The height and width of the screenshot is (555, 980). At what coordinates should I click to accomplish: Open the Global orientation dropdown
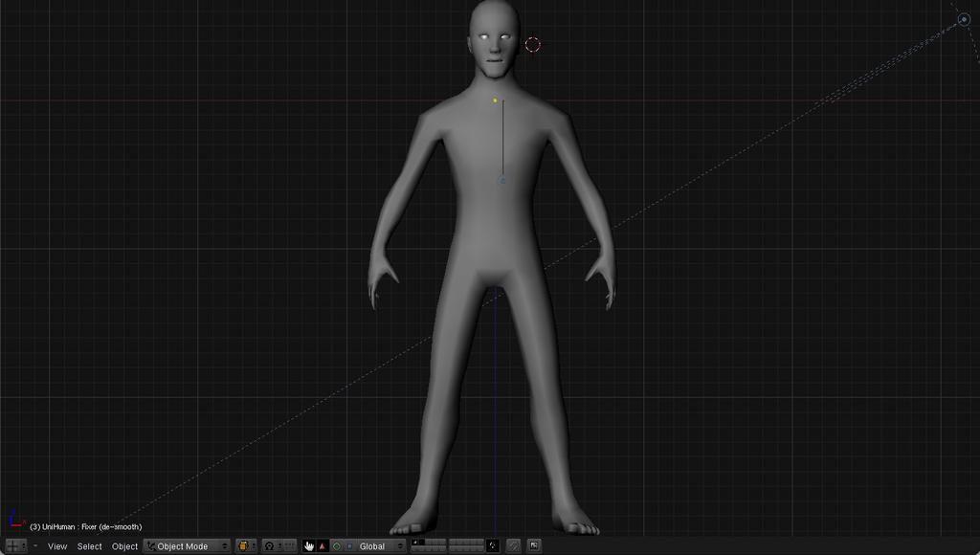pos(381,546)
